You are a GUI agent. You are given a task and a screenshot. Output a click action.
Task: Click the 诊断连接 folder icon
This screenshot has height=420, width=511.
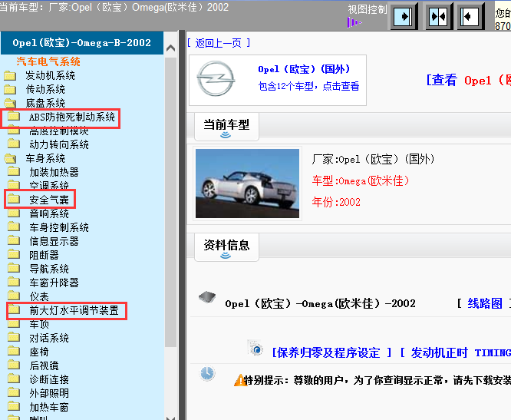(14, 379)
